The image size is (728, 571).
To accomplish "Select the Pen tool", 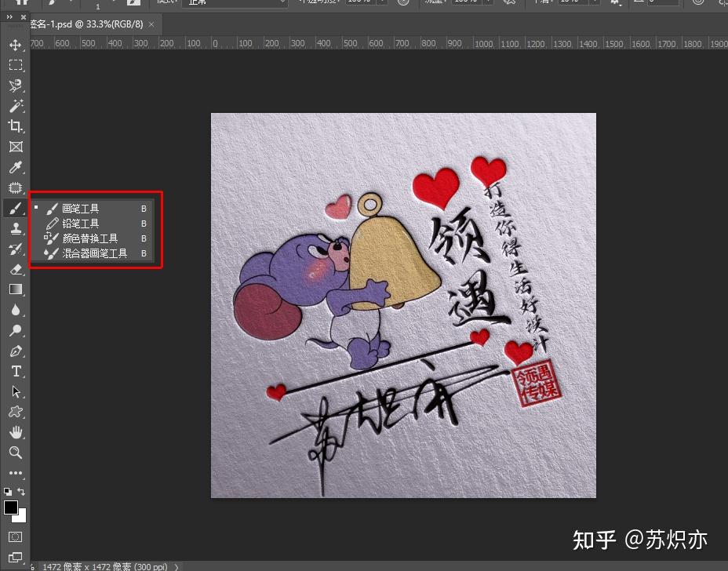I will click(16, 351).
